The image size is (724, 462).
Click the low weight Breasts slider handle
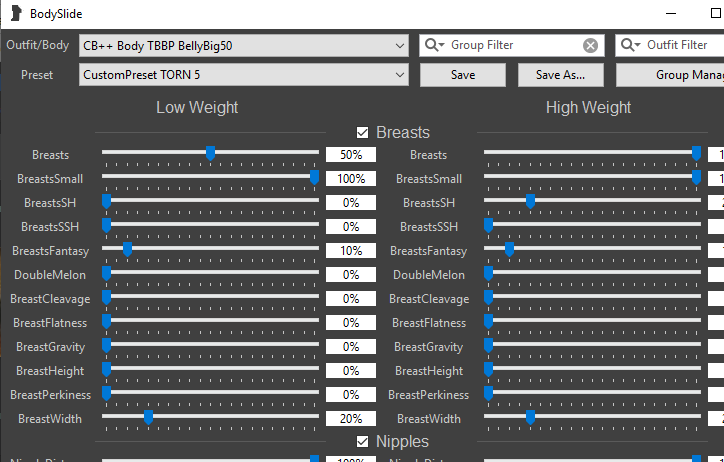(x=211, y=154)
